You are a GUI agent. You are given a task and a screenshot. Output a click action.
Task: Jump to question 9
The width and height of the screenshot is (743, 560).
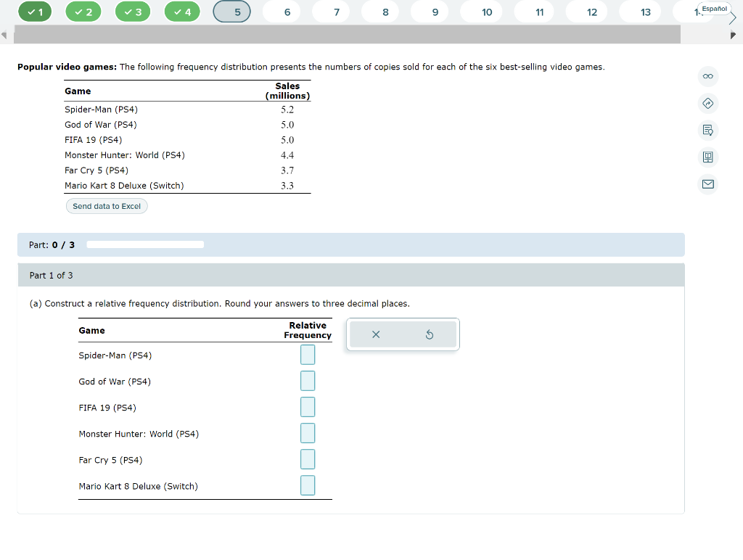point(430,12)
